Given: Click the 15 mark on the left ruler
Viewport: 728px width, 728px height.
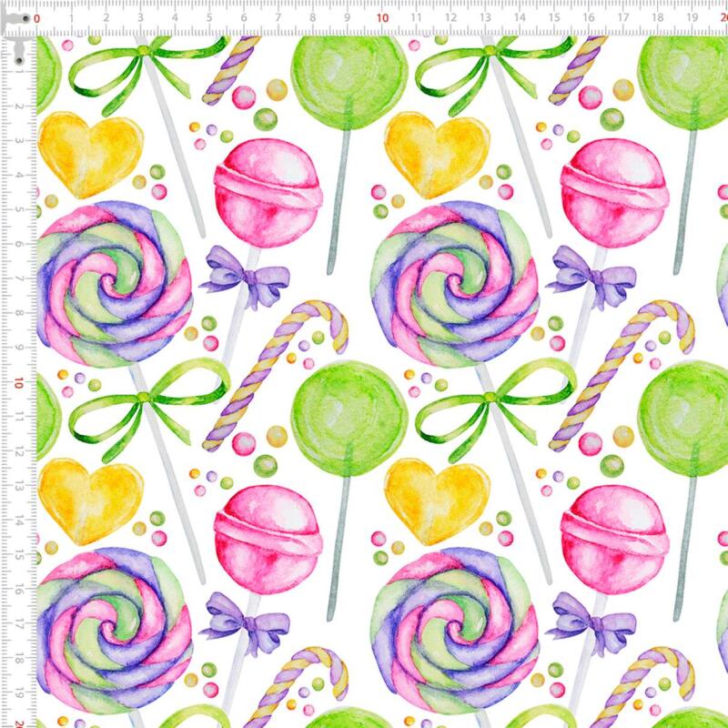Looking at the screenshot, I should [17, 556].
